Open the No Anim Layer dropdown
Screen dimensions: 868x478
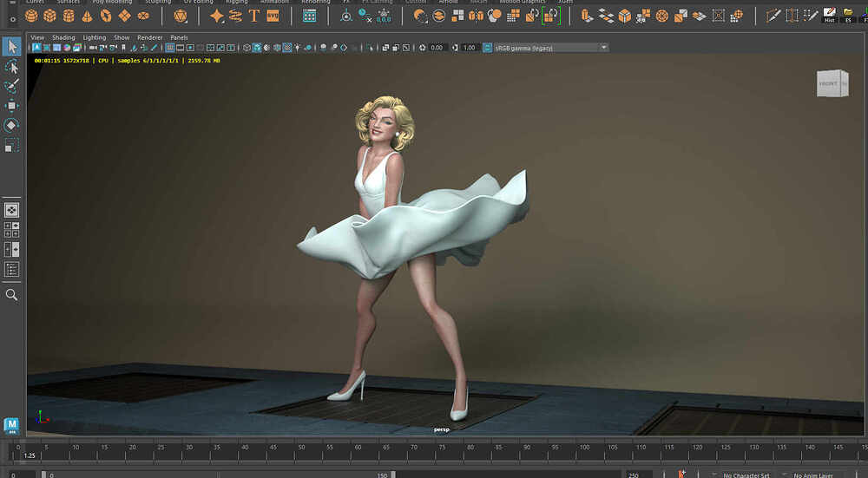coord(813,475)
